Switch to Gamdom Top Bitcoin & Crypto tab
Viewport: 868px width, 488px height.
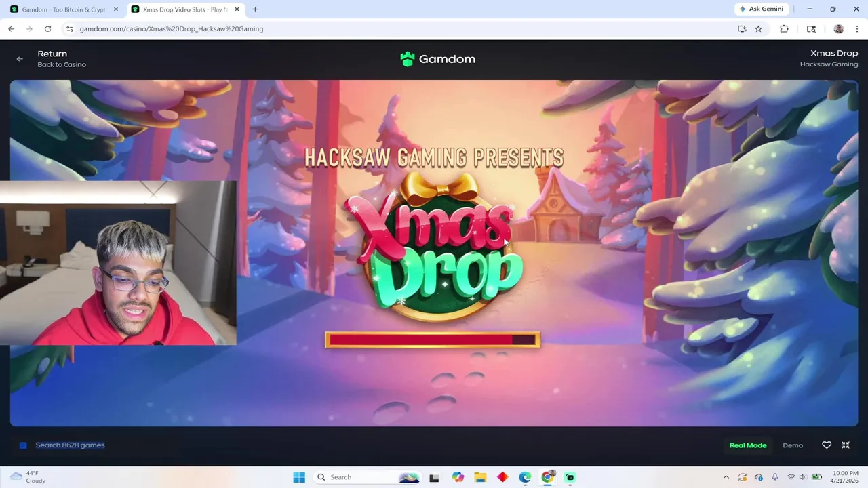(64, 9)
